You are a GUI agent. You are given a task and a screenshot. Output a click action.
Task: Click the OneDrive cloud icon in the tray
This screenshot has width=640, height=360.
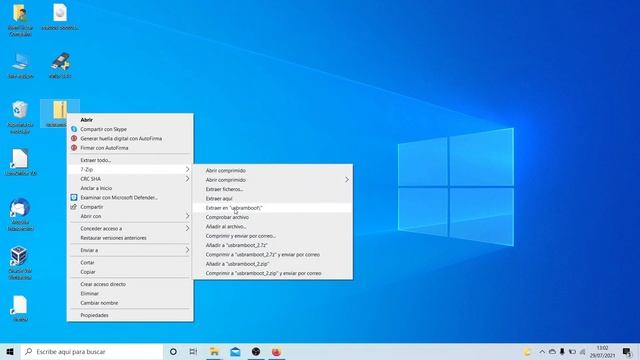[552, 352]
